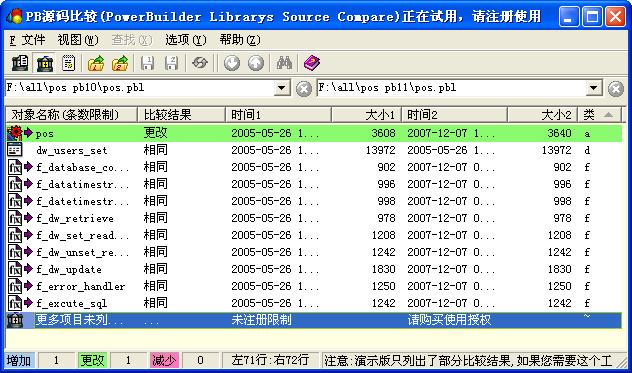Open help via purple book icon
The width and height of the screenshot is (632, 373).
[312, 63]
